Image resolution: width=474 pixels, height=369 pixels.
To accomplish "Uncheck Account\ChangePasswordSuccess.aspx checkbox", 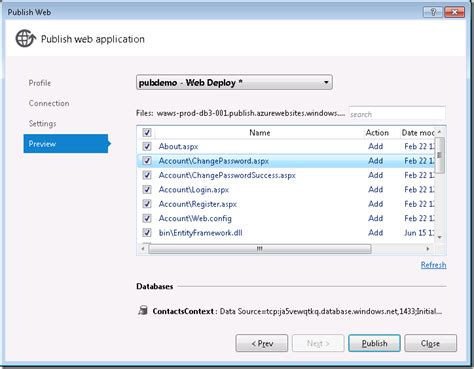I will [147, 175].
